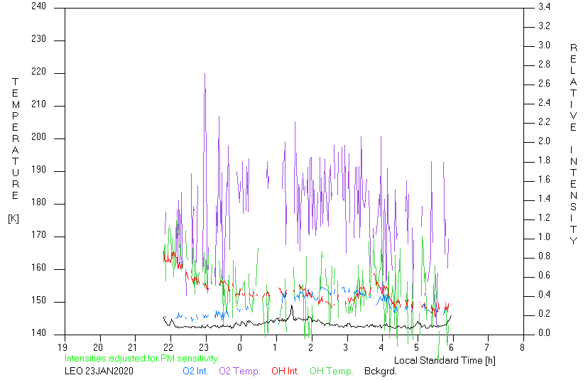
Task: Click the 2 hour time axis label
Action: pyautogui.click(x=310, y=348)
